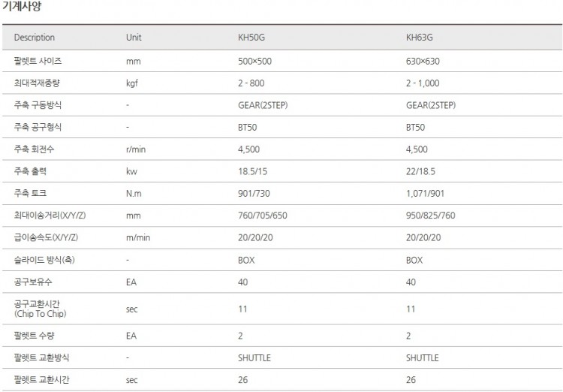Click the 1,071/901 torque value
563x392 pixels.
click(425, 194)
